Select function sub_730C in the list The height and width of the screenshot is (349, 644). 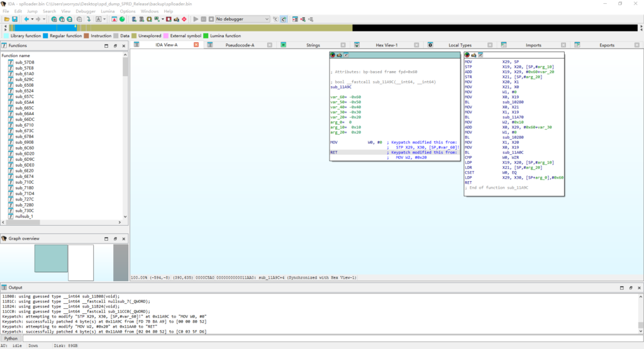coord(25,211)
